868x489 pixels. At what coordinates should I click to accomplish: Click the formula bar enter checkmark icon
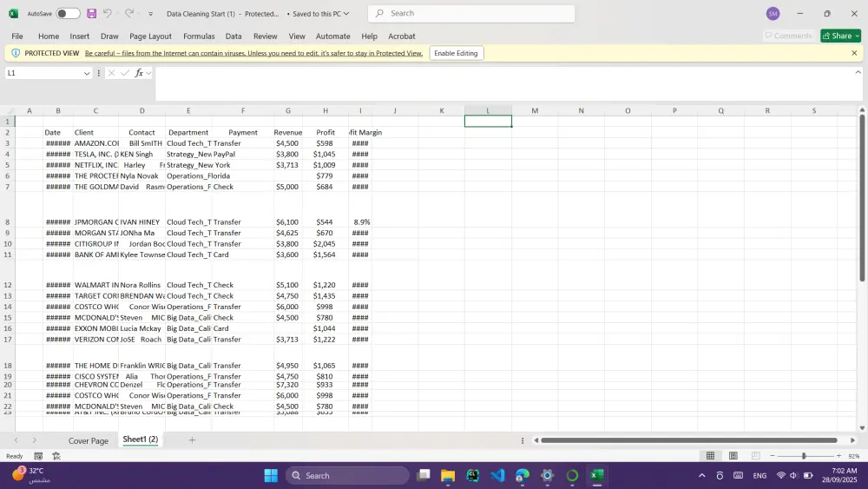pos(125,73)
